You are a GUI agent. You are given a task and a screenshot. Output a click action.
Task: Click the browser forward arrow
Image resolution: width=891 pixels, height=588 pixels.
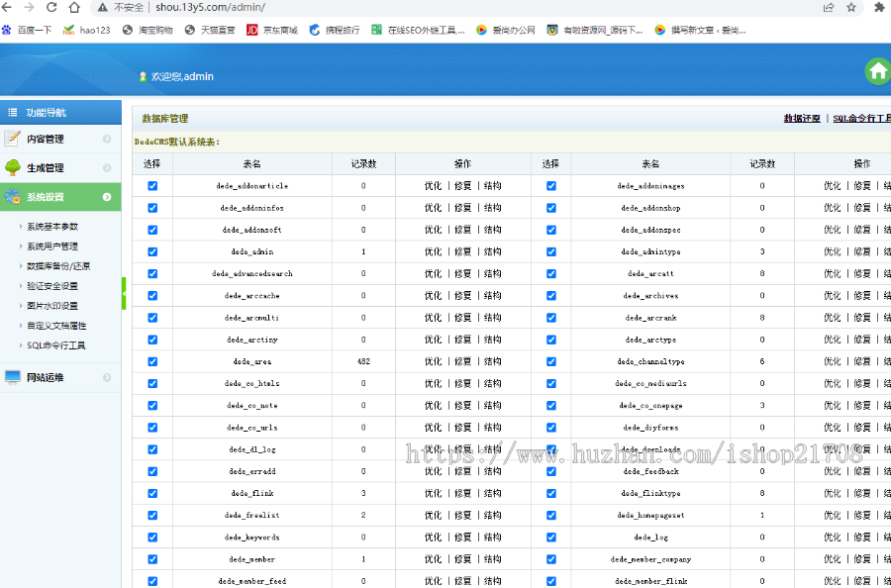(29, 7)
